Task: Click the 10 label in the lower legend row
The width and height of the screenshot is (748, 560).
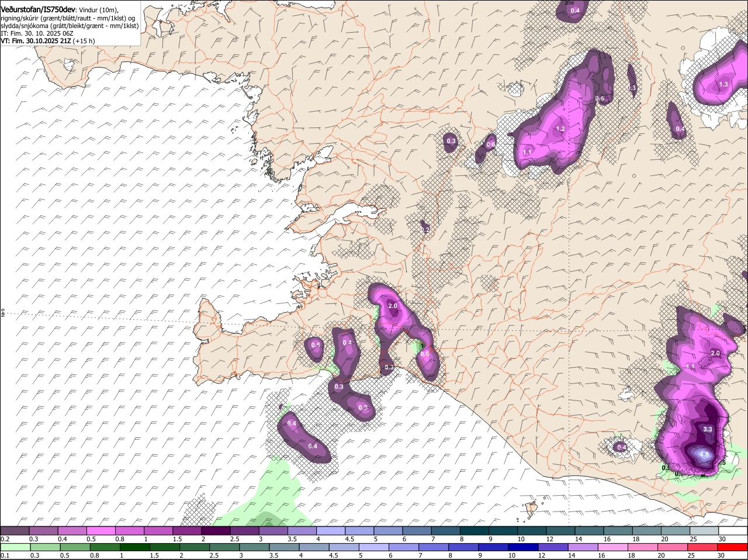Action: [x=512, y=555]
